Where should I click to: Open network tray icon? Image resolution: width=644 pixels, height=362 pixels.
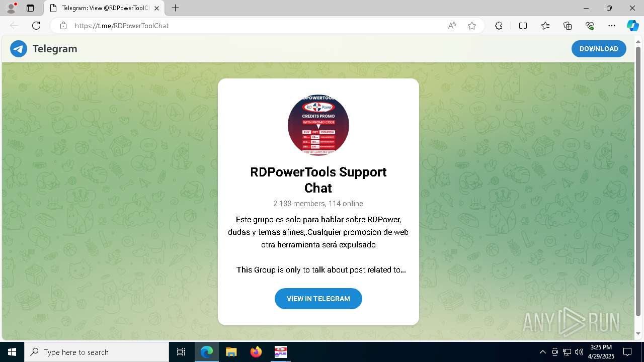coord(567,352)
